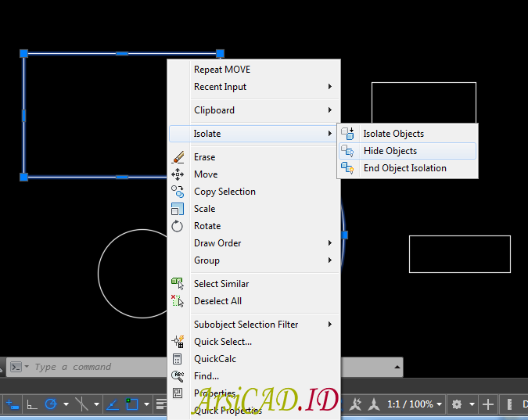The width and height of the screenshot is (528, 420).
Task: Click the Hide Objects submenu icon
Action: tap(347, 151)
